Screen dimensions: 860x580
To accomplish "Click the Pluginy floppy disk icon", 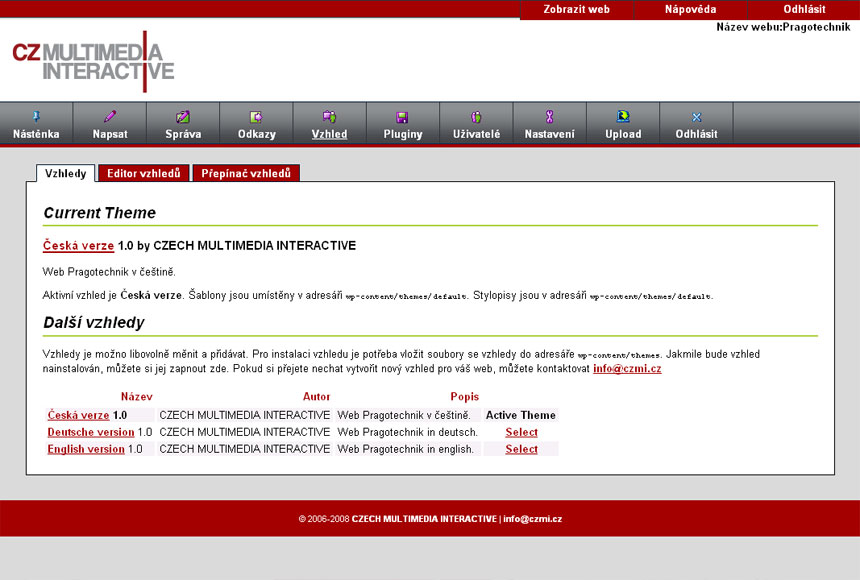I will click(402, 117).
